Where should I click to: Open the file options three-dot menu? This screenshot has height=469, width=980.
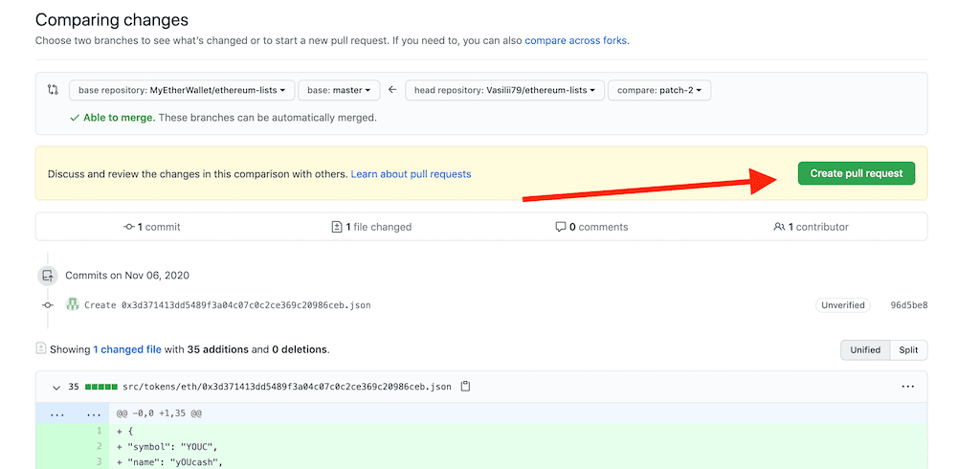tap(908, 387)
